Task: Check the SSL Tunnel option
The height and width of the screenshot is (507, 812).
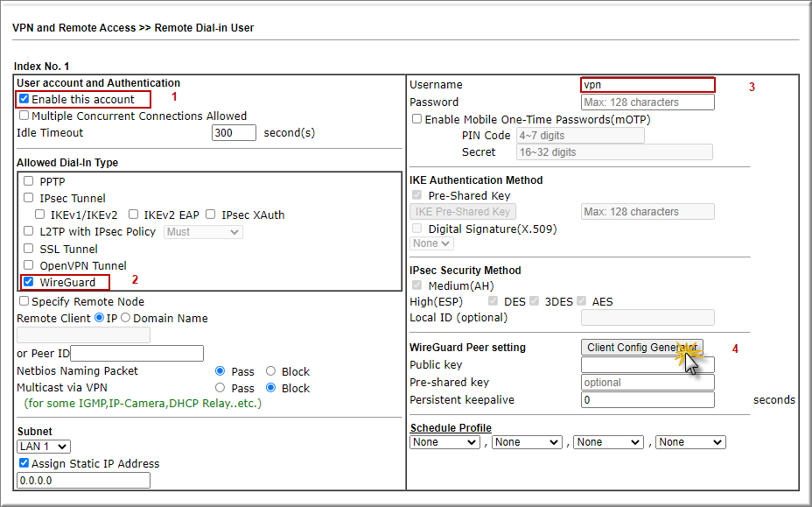Action: pyautogui.click(x=29, y=249)
